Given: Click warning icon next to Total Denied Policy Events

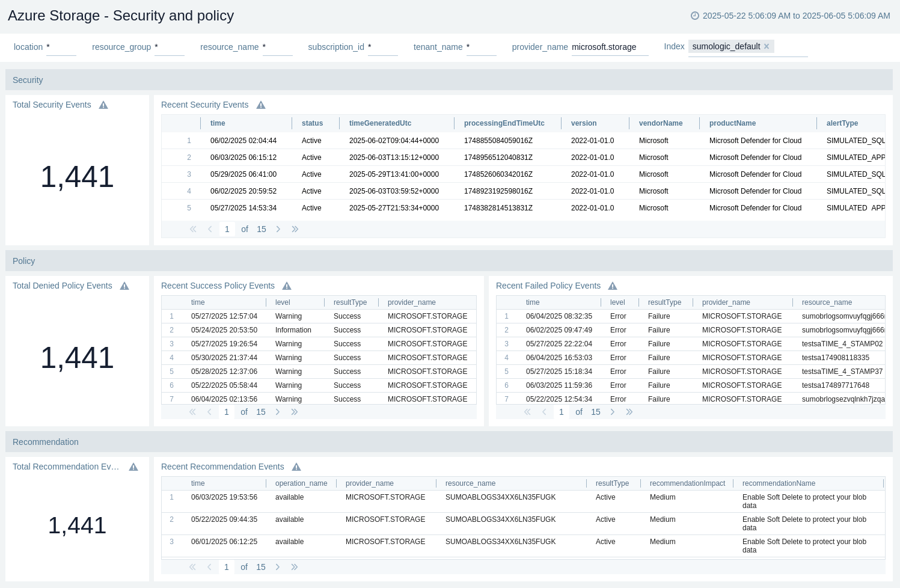Looking at the screenshot, I should 124,286.
